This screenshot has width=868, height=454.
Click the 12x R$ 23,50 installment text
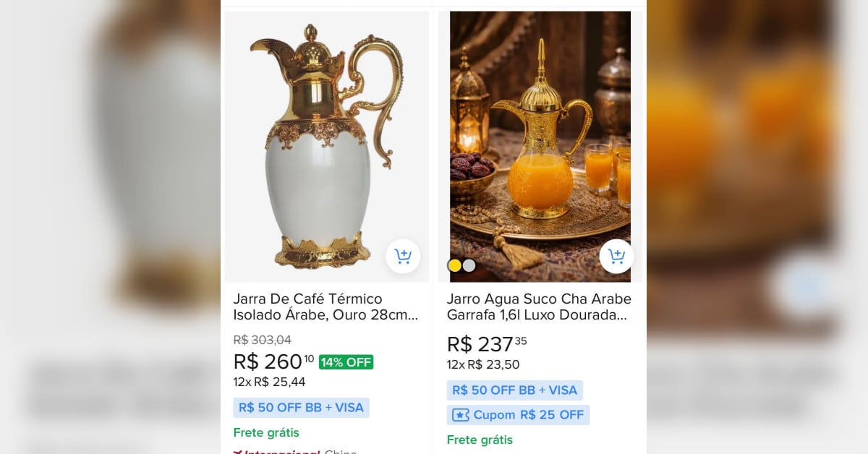(482, 364)
